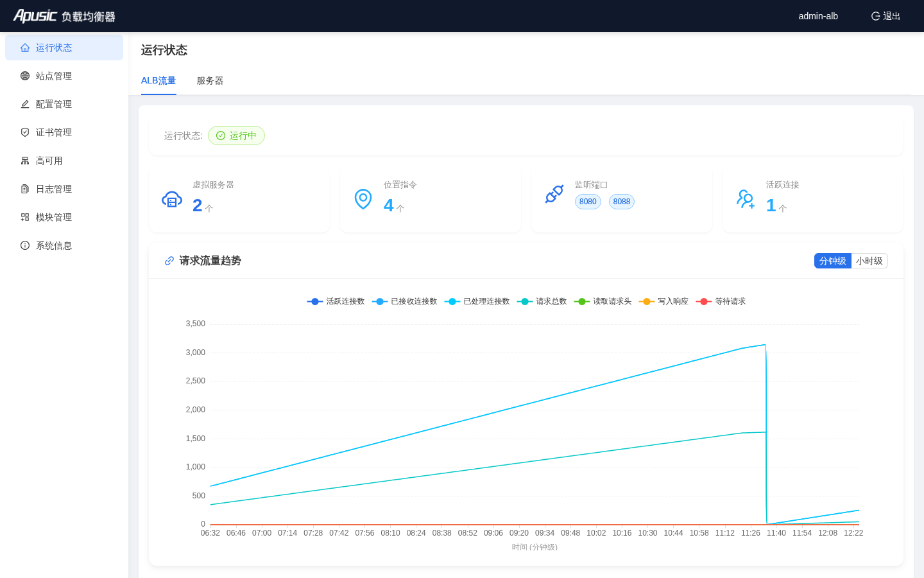Screen dimensions: 924x578
Task: Select 小时级 time granularity
Action: pos(869,261)
